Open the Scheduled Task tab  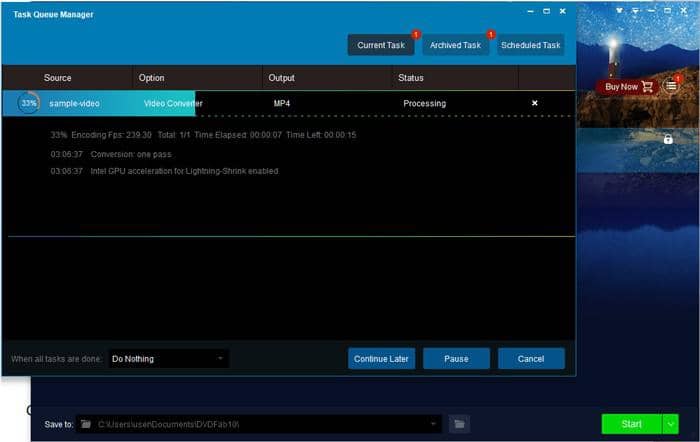(531, 45)
